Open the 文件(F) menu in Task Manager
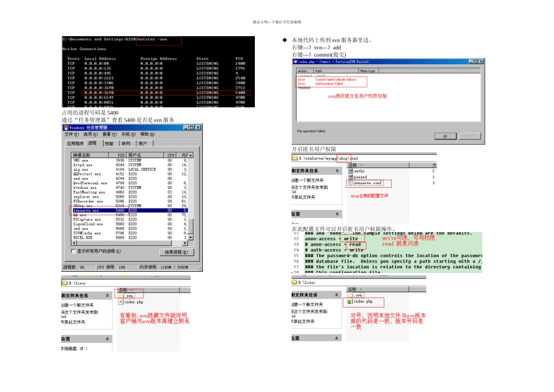This screenshot has width=554, height=392. point(72,134)
